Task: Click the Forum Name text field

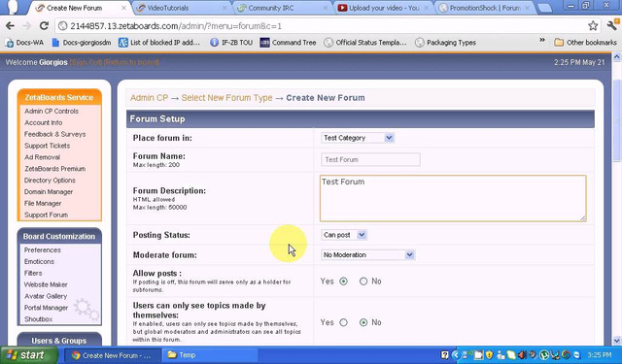Action: [370, 159]
